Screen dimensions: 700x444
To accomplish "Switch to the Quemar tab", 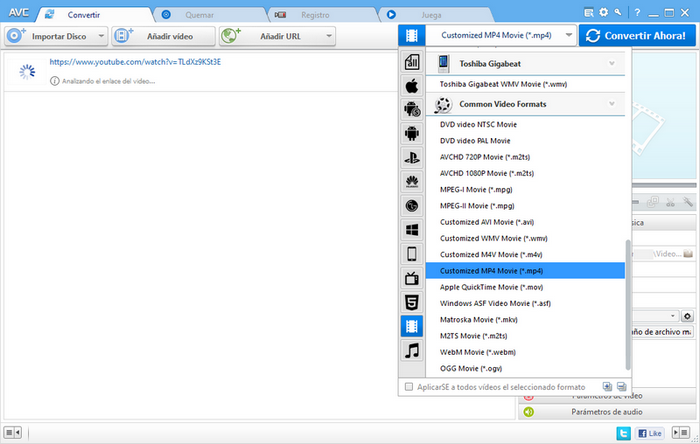I will (x=199, y=15).
